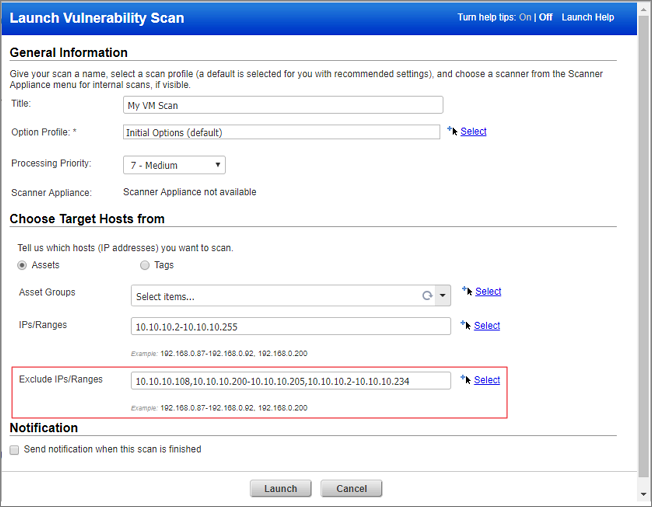Viewport: 652px width, 507px height.
Task: Click Select link for Asset Groups
Action: (x=488, y=291)
